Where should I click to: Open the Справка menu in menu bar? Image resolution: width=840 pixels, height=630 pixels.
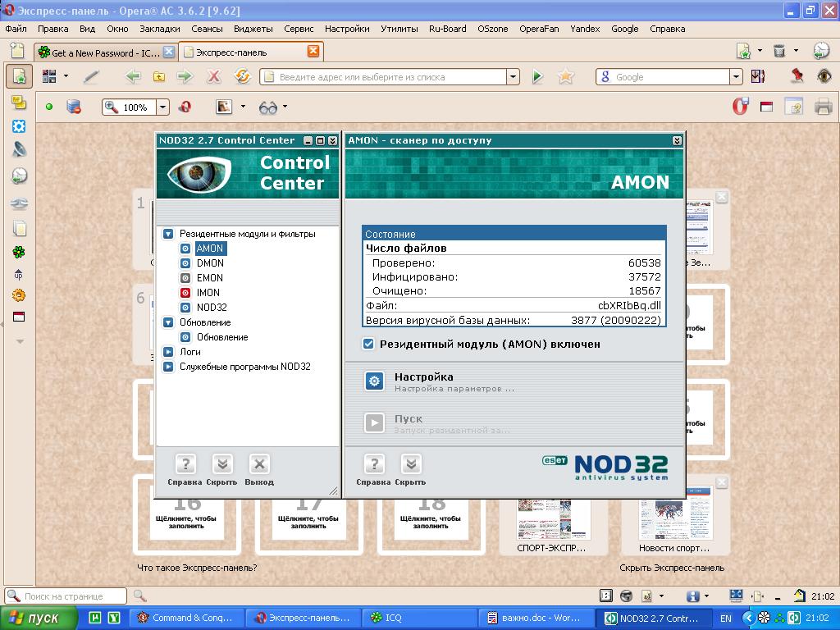tap(668, 29)
